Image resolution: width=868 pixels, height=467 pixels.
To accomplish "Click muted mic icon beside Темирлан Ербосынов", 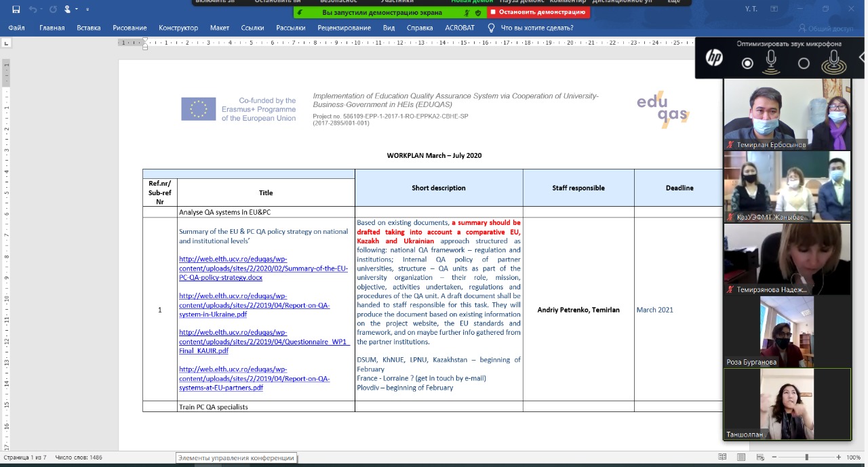I will (x=730, y=145).
